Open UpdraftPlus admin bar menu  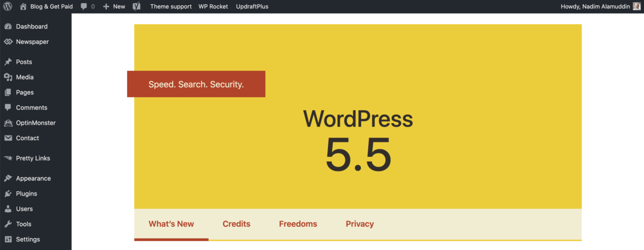tap(252, 6)
